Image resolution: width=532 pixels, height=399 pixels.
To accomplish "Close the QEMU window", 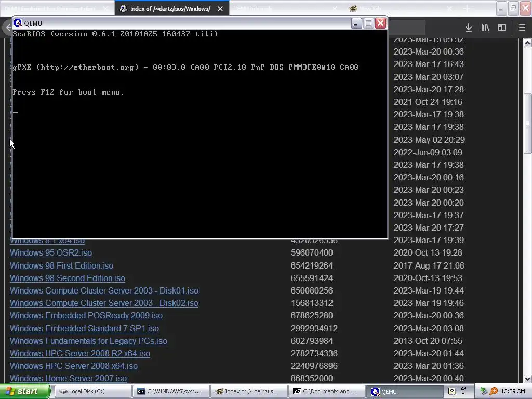I will tap(381, 23).
